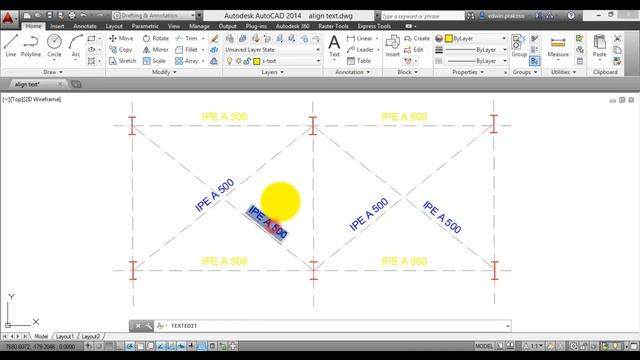Insert a Table
This screenshot has width=640, height=360.
click(x=359, y=61)
